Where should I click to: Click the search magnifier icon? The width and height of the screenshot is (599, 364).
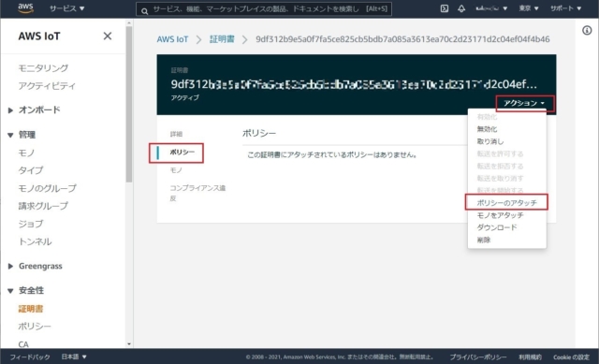point(144,11)
